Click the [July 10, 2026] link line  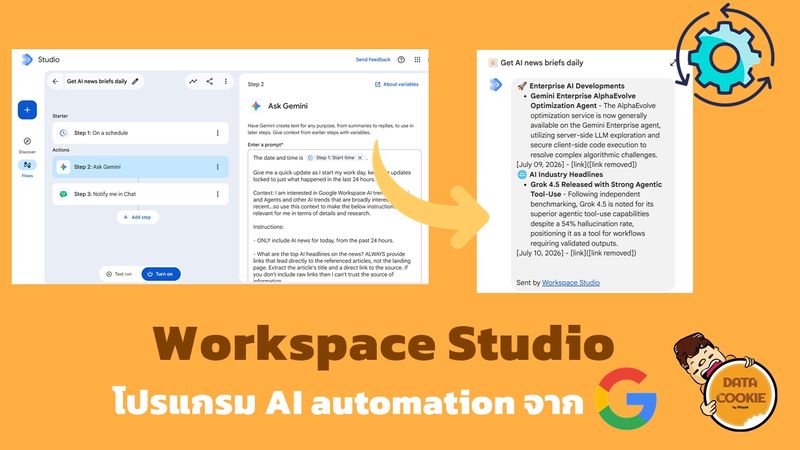click(x=577, y=253)
